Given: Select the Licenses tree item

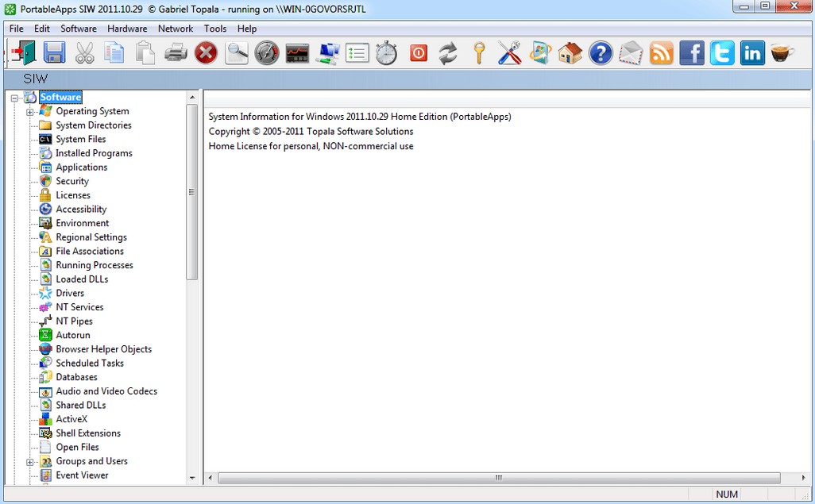Looking at the screenshot, I should pos(73,195).
